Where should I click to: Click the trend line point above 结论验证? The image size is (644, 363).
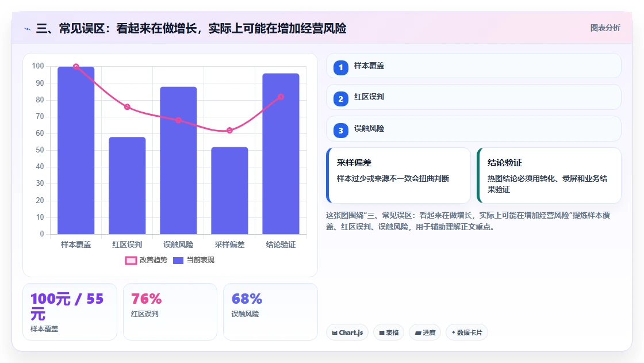tap(281, 97)
